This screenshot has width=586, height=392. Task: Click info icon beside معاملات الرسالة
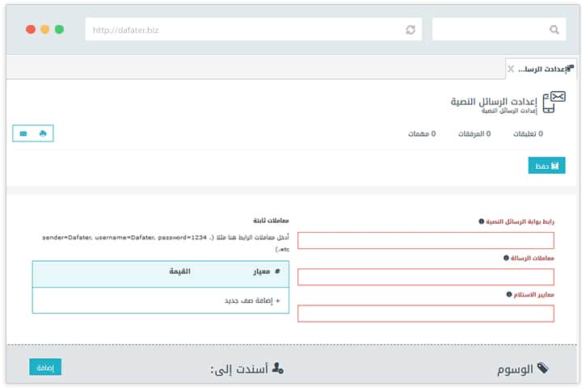coord(506,258)
